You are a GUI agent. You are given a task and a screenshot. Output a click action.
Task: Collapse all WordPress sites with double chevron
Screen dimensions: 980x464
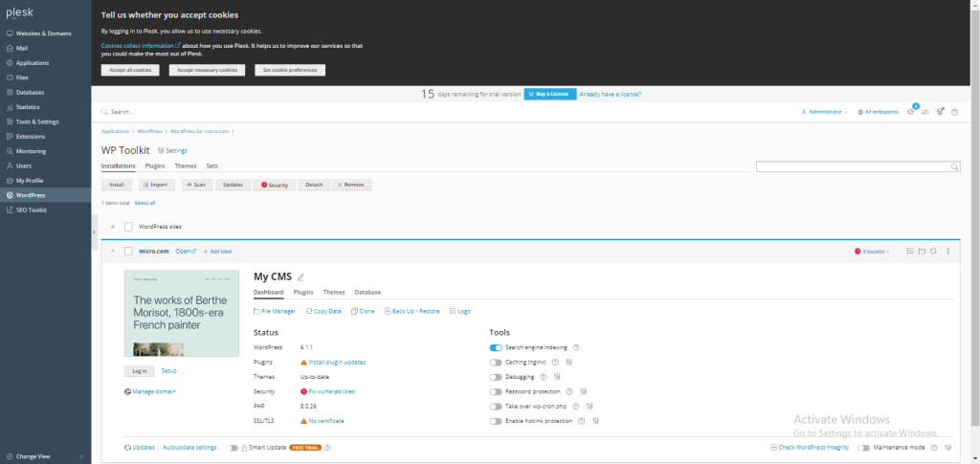(x=113, y=227)
